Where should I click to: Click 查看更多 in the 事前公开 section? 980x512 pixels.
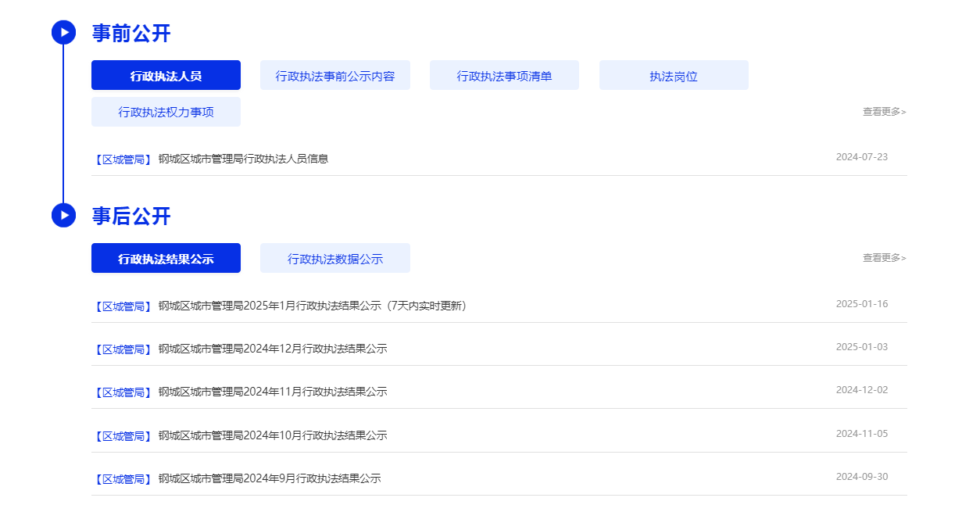(x=885, y=112)
